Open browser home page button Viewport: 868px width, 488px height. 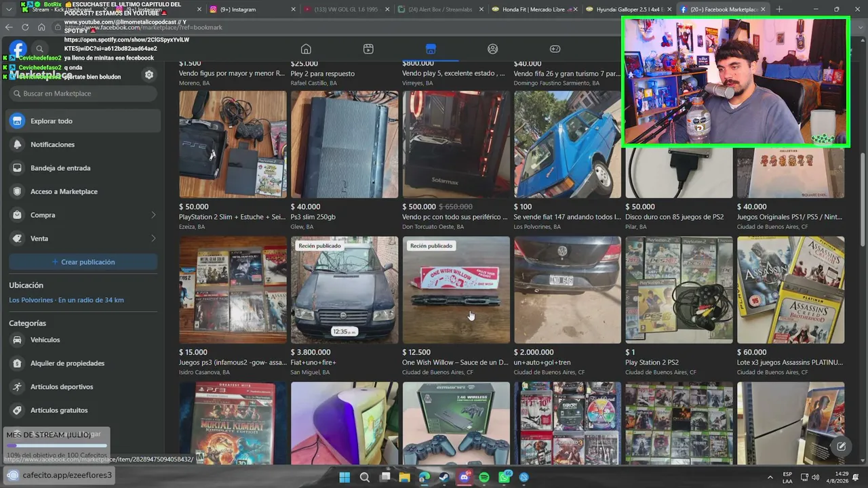[41, 27]
